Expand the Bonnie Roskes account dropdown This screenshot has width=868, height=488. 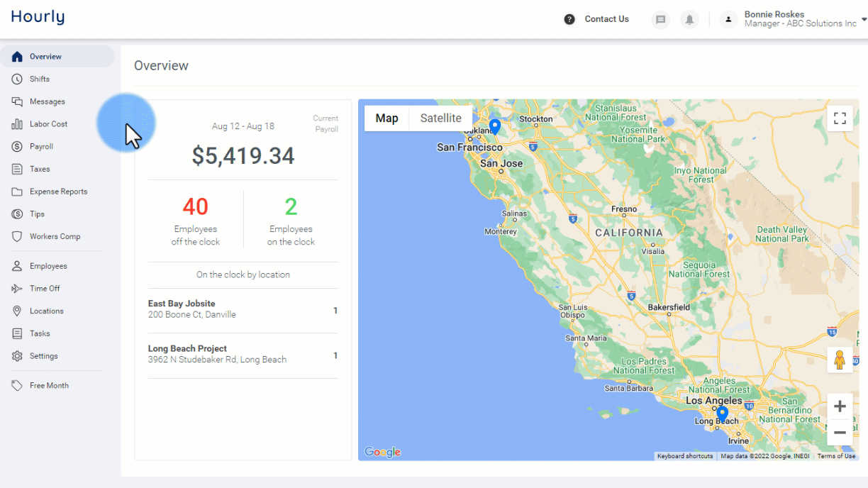pyautogui.click(x=864, y=19)
